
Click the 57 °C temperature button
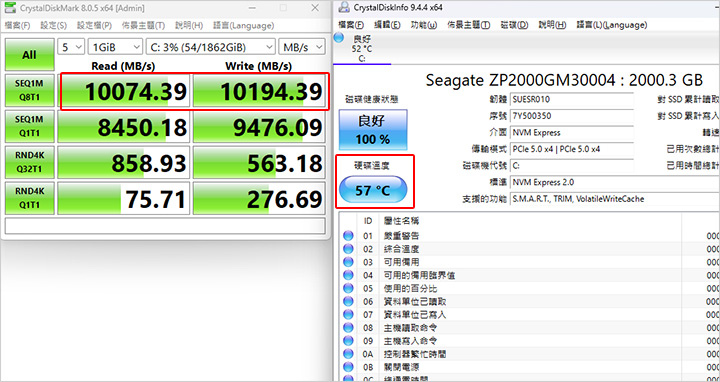[x=373, y=190]
